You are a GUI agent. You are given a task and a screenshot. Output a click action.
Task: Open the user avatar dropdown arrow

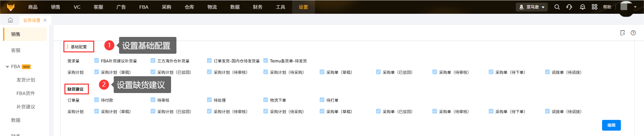point(635,7)
